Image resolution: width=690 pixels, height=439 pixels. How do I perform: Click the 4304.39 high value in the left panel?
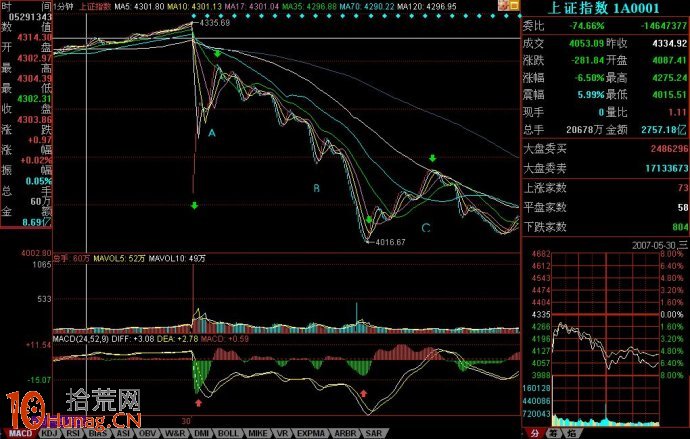pyautogui.click(x=34, y=79)
